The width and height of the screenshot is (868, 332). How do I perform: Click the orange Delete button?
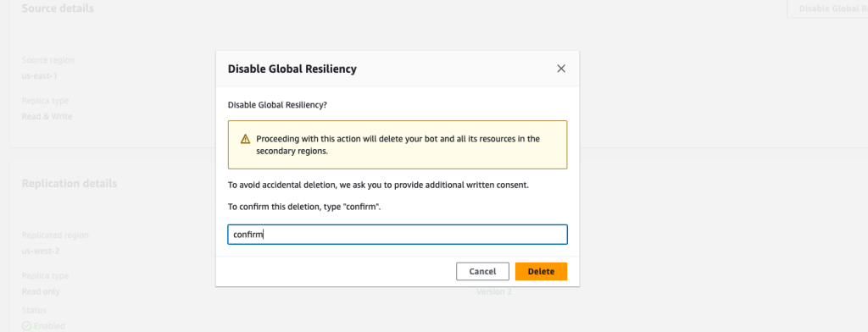[x=541, y=271]
